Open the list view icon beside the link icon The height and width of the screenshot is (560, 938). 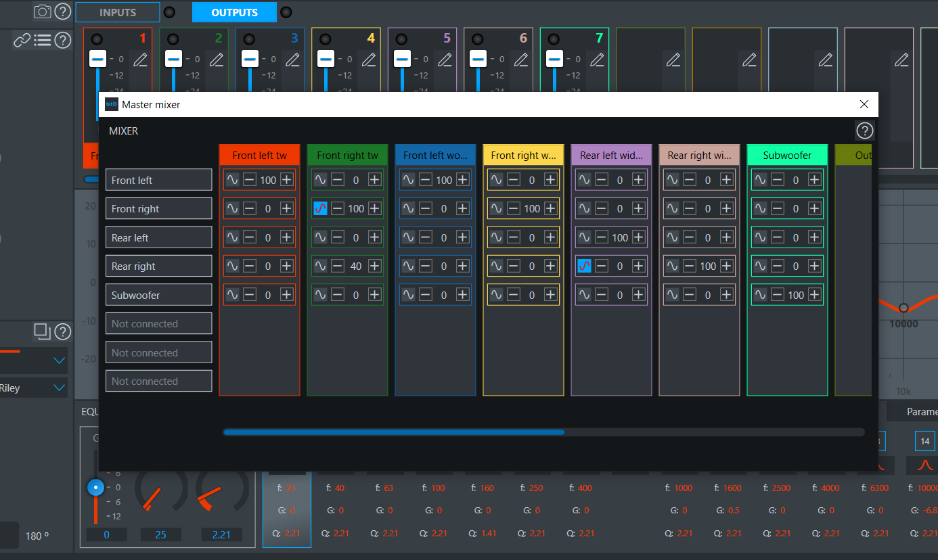[42, 40]
